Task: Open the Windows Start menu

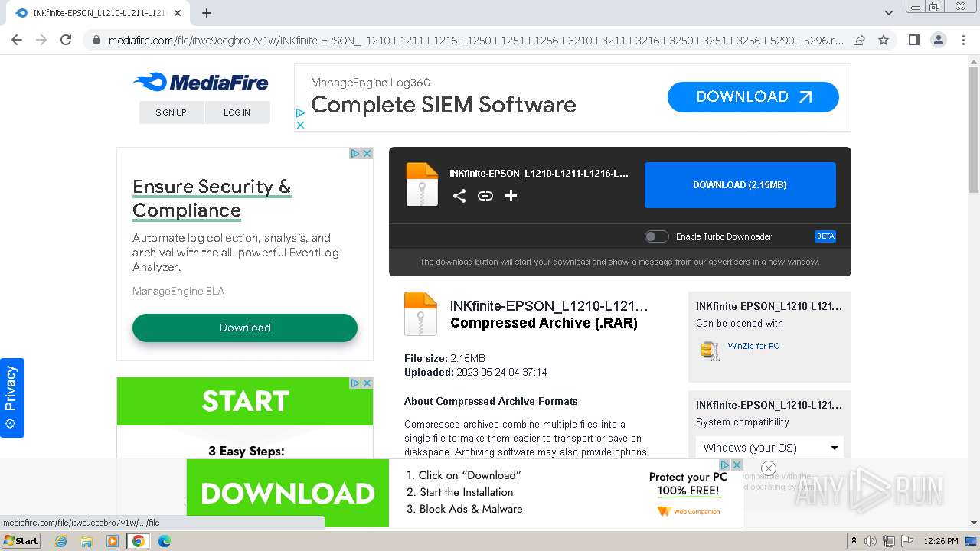Action: 21,540
